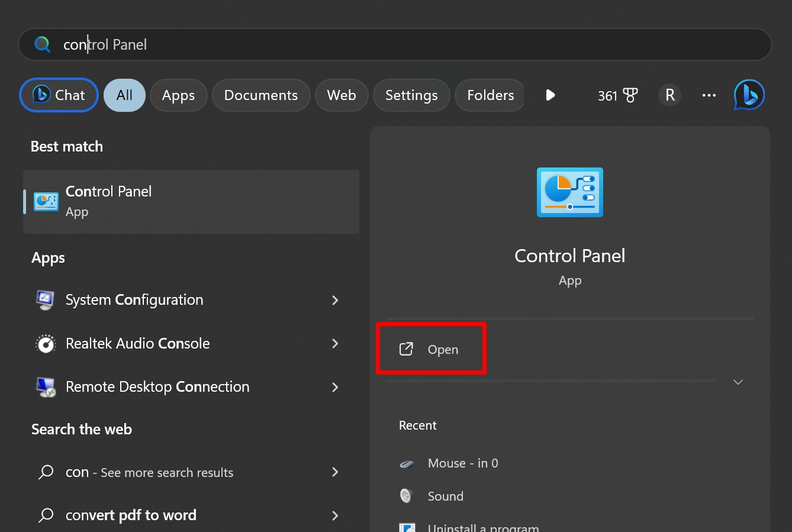Click the search field containing 'control Panel'
Viewport: 792px width, 532px height.
395,44
